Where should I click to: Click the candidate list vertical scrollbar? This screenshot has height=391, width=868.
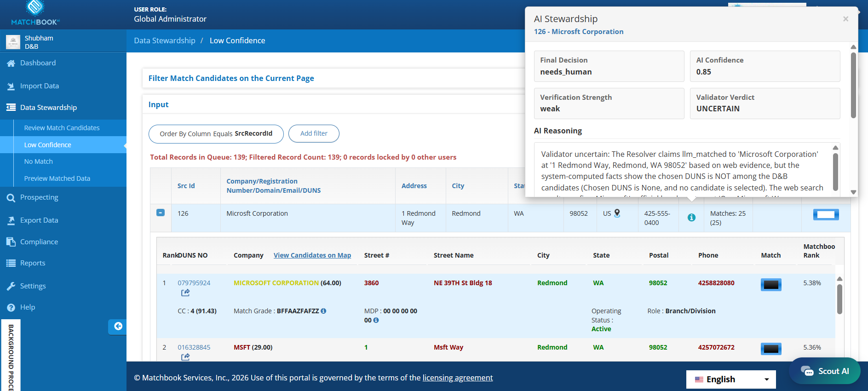839,299
